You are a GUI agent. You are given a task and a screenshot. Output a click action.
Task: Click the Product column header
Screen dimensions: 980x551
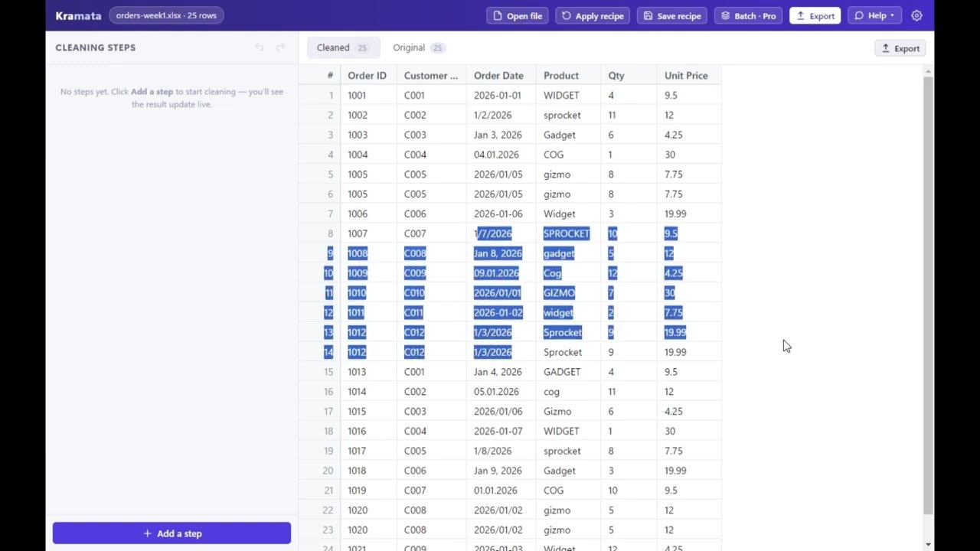(x=568, y=75)
